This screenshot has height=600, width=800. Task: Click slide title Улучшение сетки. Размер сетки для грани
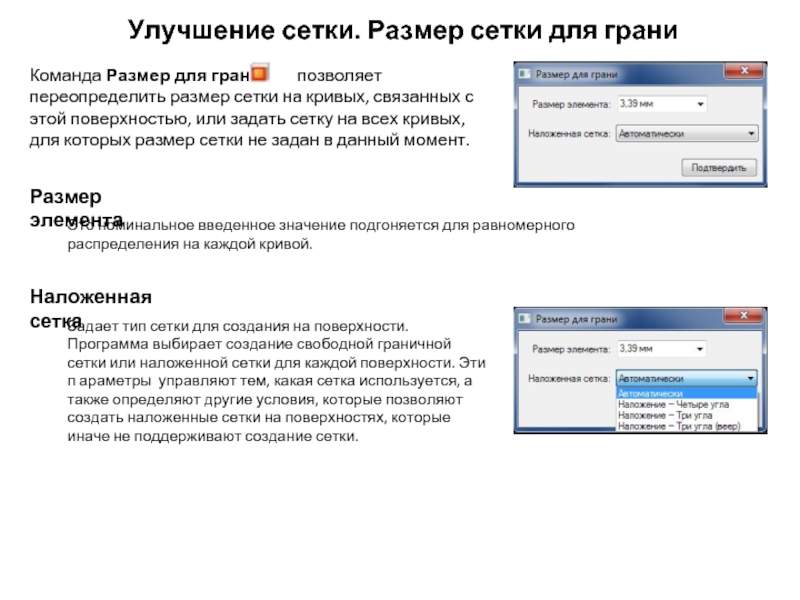tap(402, 30)
